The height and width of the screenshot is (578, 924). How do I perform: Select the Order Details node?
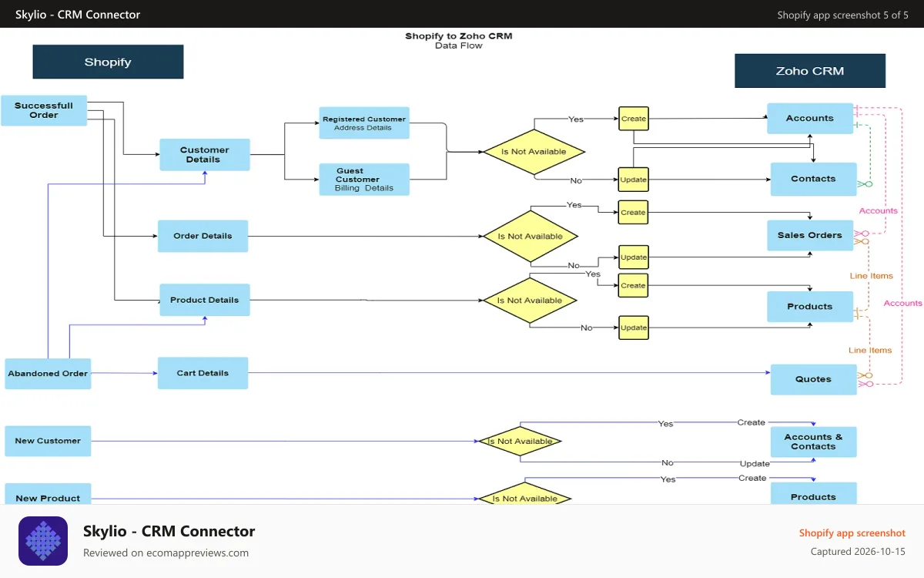pyautogui.click(x=203, y=236)
